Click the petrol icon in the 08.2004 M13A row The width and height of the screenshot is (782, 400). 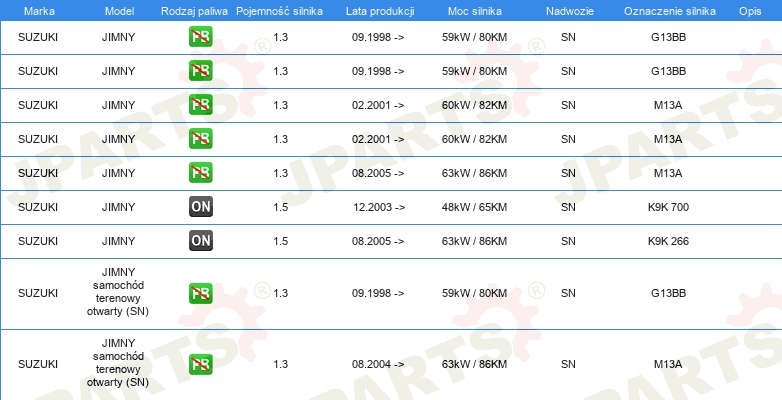pyautogui.click(x=201, y=364)
